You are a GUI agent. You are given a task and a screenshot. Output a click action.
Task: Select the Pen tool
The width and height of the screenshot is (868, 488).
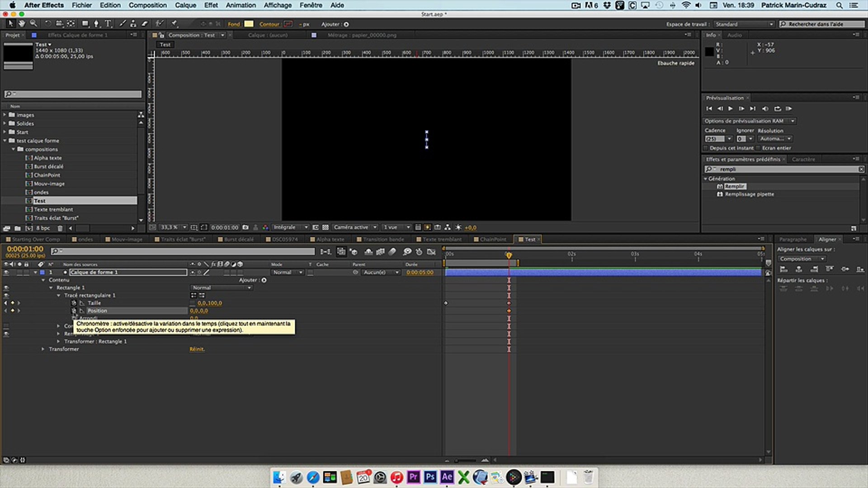pos(96,23)
